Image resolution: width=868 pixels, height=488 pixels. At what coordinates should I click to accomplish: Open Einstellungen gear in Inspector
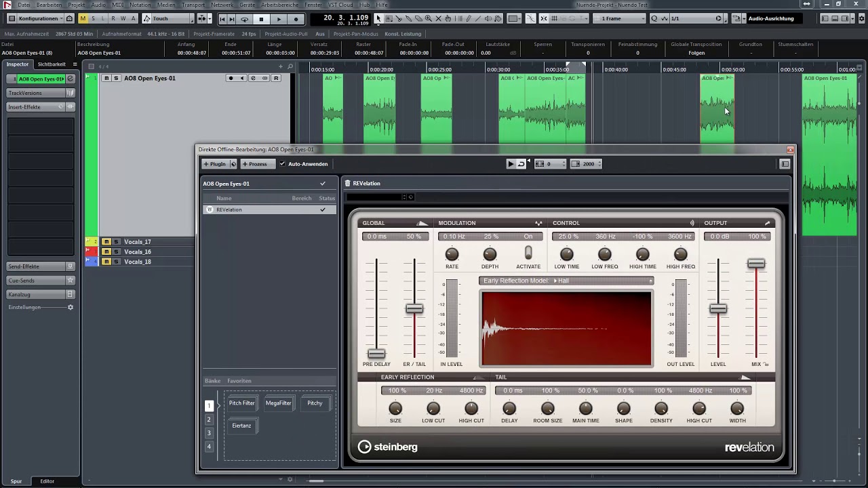click(x=70, y=307)
